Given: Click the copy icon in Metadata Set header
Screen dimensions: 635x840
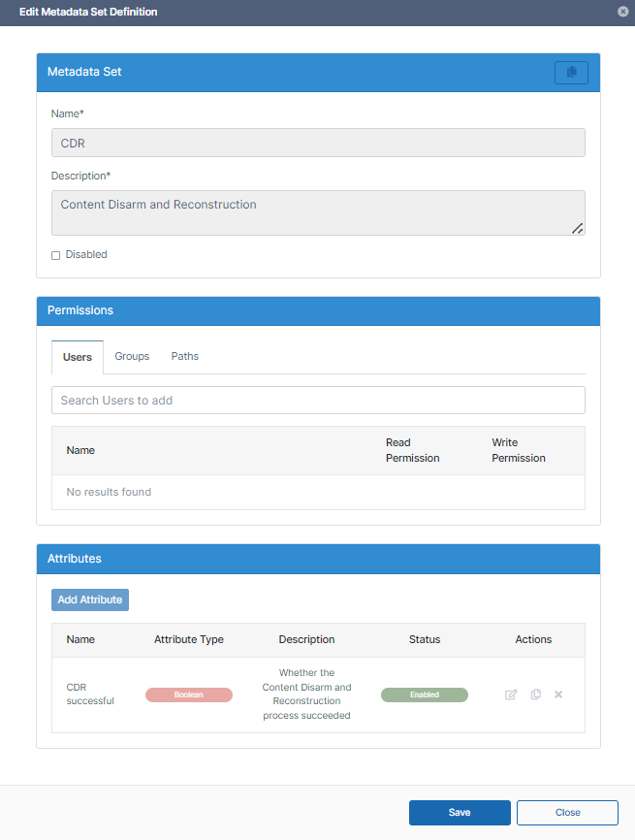Looking at the screenshot, I should pyautogui.click(x=571, y=73).
